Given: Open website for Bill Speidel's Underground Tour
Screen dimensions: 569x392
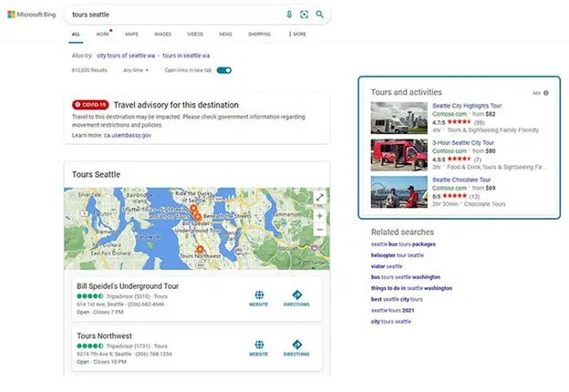Looking at the screenshot, I should click(x=259, y=298).
